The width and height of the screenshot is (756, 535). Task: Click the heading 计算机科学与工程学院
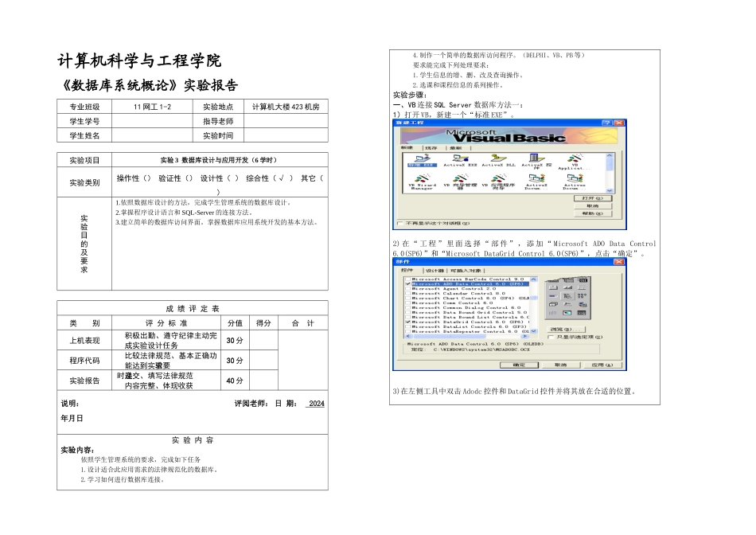[x=139, y=61]
